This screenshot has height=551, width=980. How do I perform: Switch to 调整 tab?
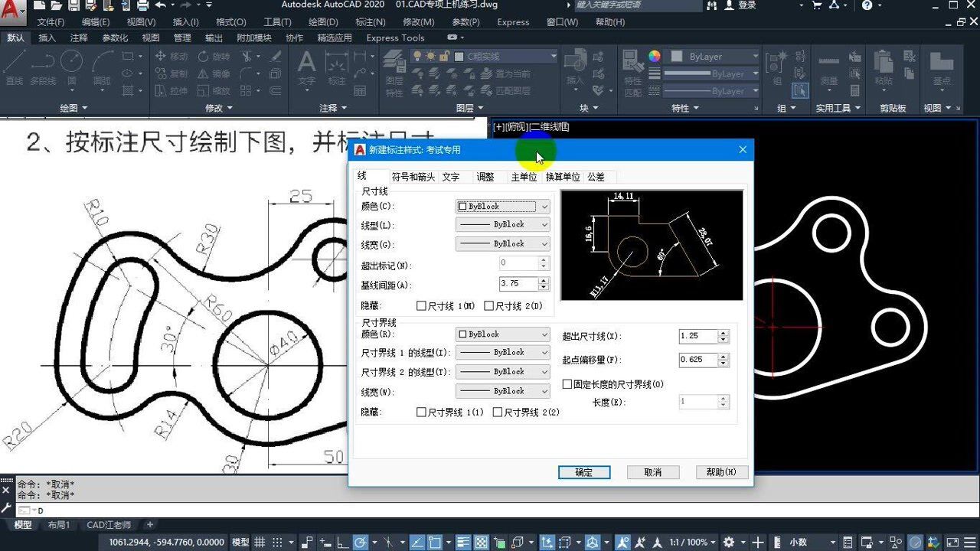coord(485,177)
